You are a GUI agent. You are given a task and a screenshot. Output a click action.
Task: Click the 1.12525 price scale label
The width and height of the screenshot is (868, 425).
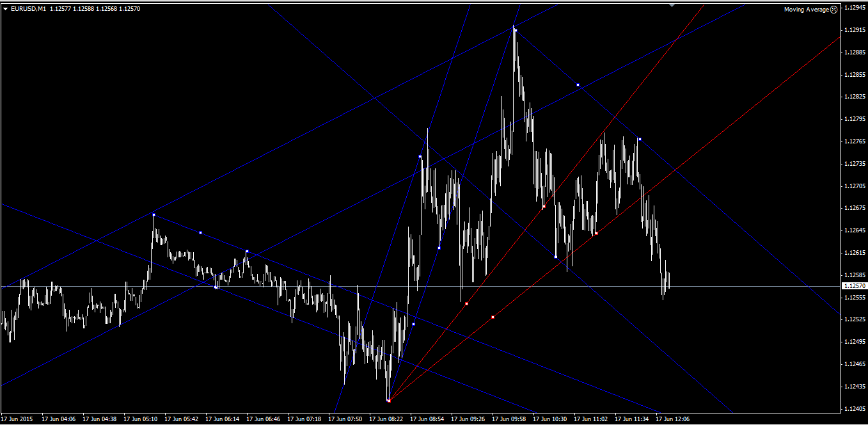point(855,319)
